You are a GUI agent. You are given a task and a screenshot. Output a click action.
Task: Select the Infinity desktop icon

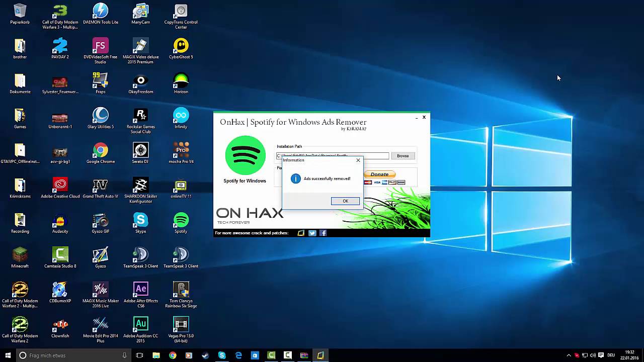[x=181, y=119]
